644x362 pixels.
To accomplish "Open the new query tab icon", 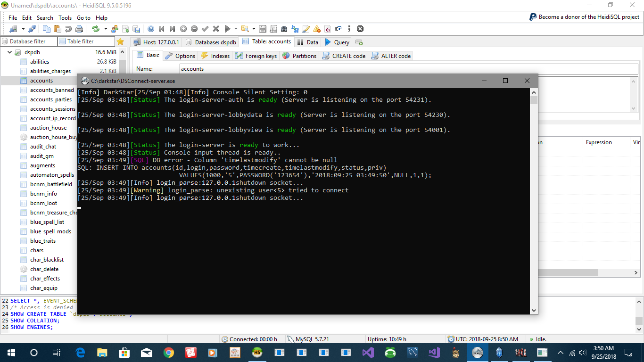I will (359, 42).
